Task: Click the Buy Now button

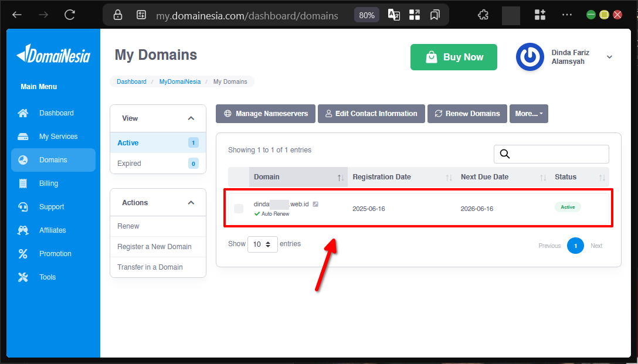Action: coord(453,57)
